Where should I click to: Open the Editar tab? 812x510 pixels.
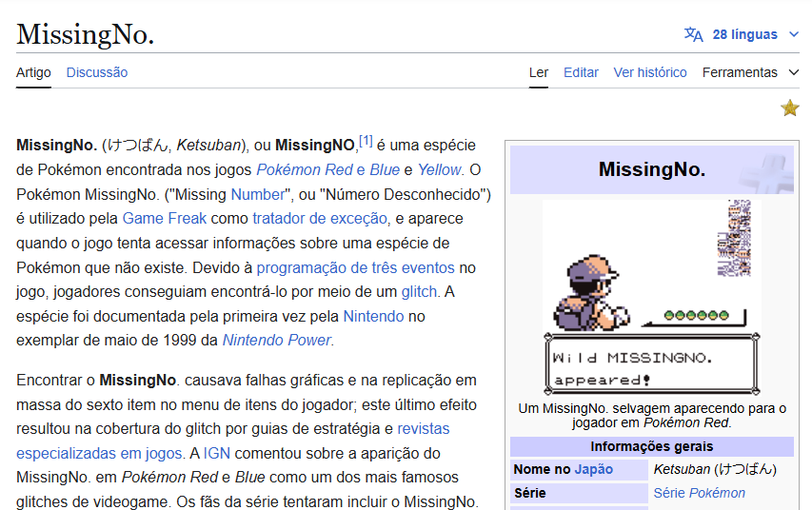(x=581, y=72)
